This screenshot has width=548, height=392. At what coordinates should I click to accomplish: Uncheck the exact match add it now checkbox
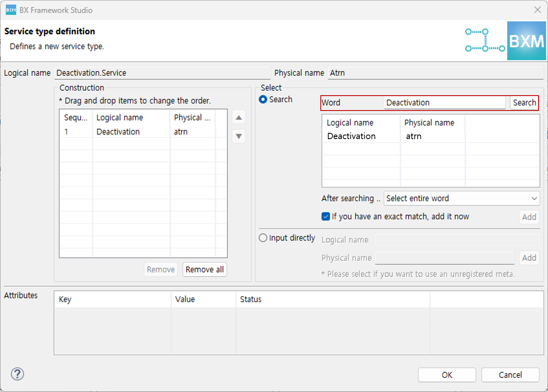[x=326, y=216]
